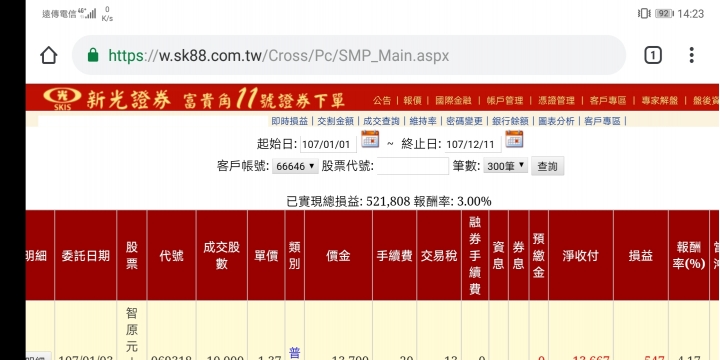Click the 交易稅 column header
Image resolution: width=720 pixels, height=360 pixels.
tap(439, 256)
